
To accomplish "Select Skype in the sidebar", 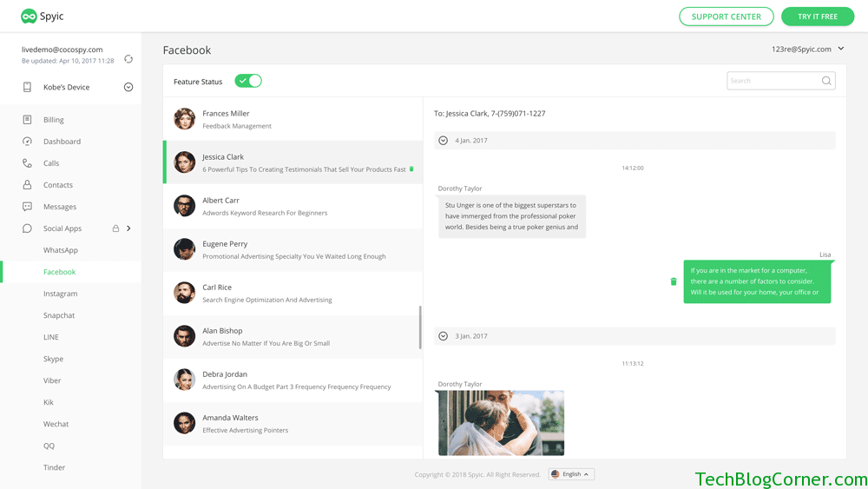I will 53,359.
